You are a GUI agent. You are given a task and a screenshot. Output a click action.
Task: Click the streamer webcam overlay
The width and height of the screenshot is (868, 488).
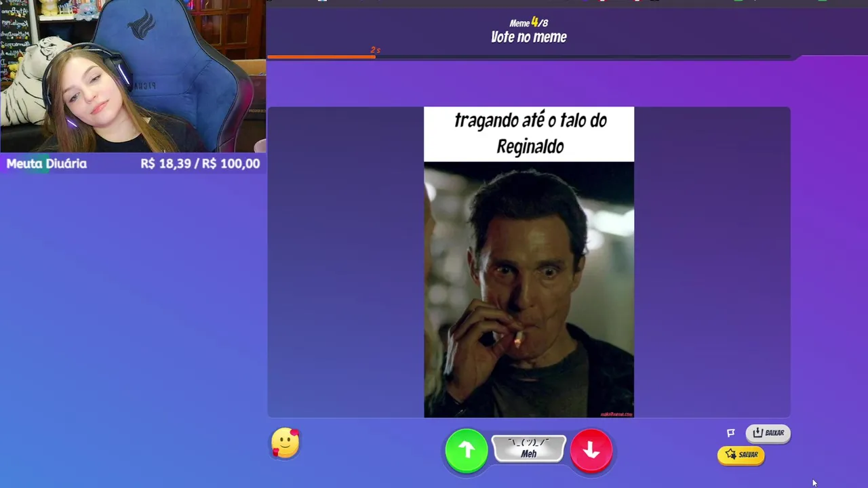(133, 76)
